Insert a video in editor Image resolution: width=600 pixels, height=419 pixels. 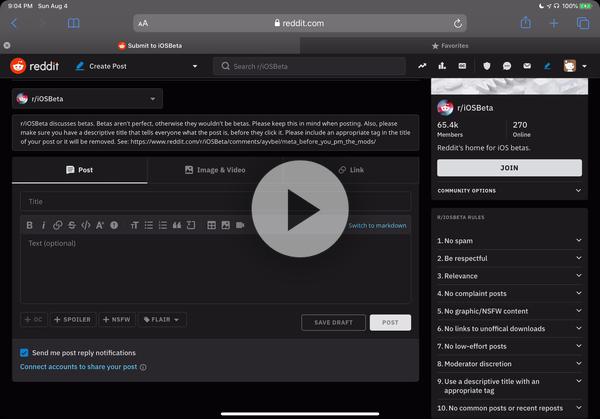[x=240, y=225]
